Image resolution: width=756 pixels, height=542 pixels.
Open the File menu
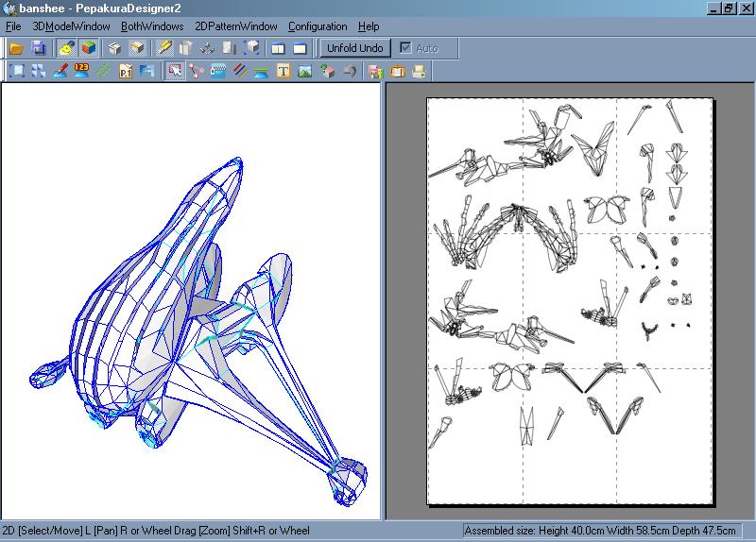tap(13, 26)
